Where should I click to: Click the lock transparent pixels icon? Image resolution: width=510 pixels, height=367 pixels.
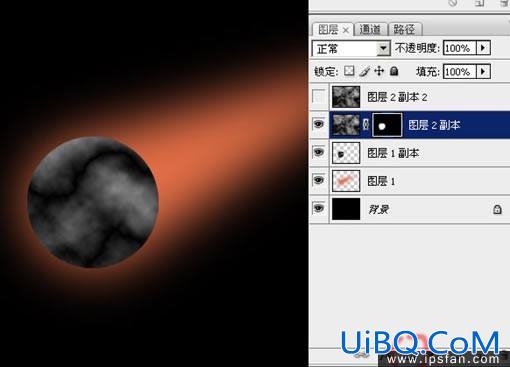point(349,71)
